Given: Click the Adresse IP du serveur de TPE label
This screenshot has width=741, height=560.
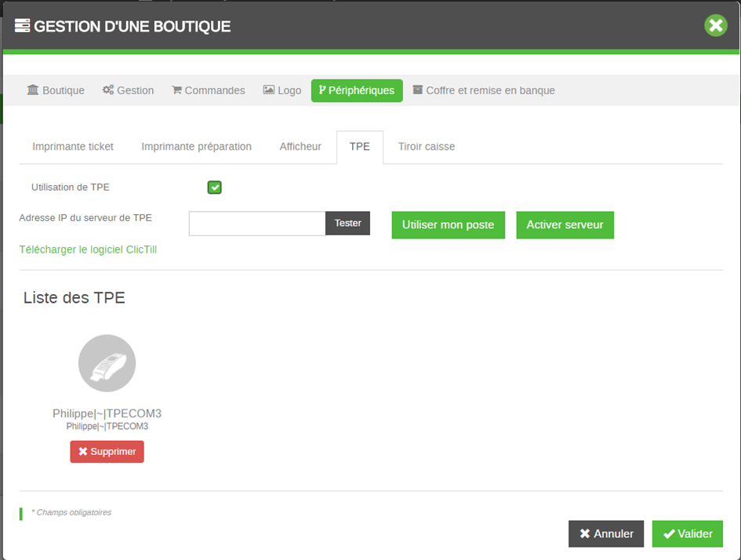Looking at the screenshot, I should (85, 218).
